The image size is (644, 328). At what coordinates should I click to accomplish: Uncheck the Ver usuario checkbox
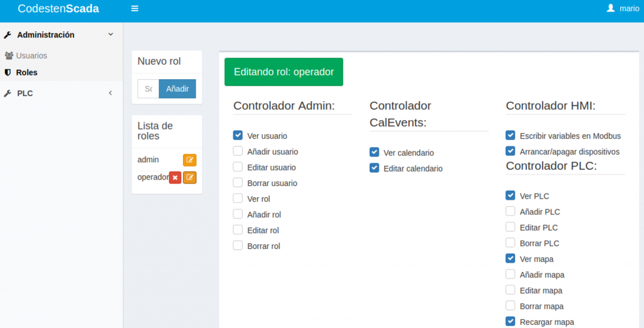tap(238, 135)
